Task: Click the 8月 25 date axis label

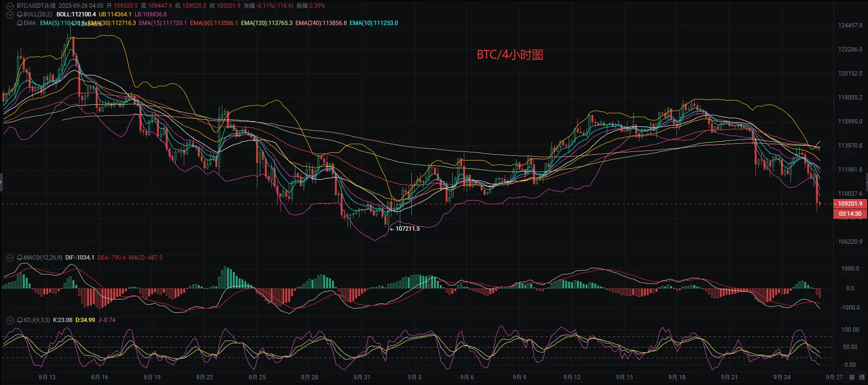Action: click(x=257, y=377)
